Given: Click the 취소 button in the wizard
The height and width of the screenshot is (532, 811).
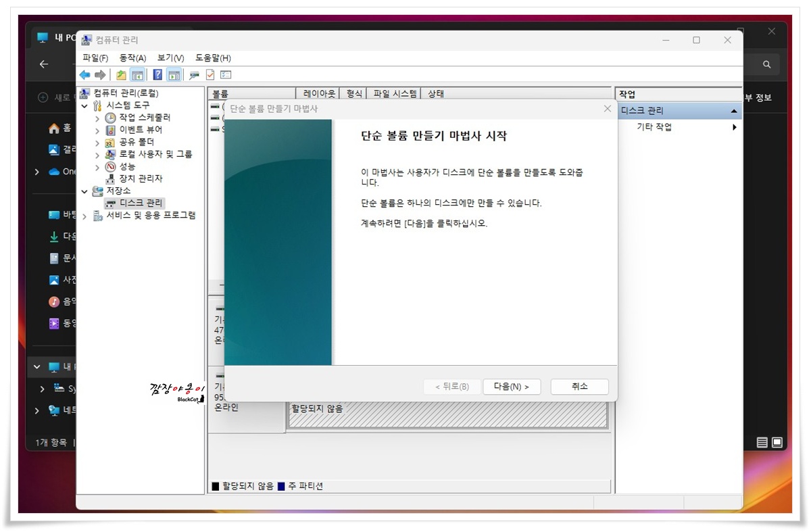Looking at the screenshot, I should pos(580,387).
